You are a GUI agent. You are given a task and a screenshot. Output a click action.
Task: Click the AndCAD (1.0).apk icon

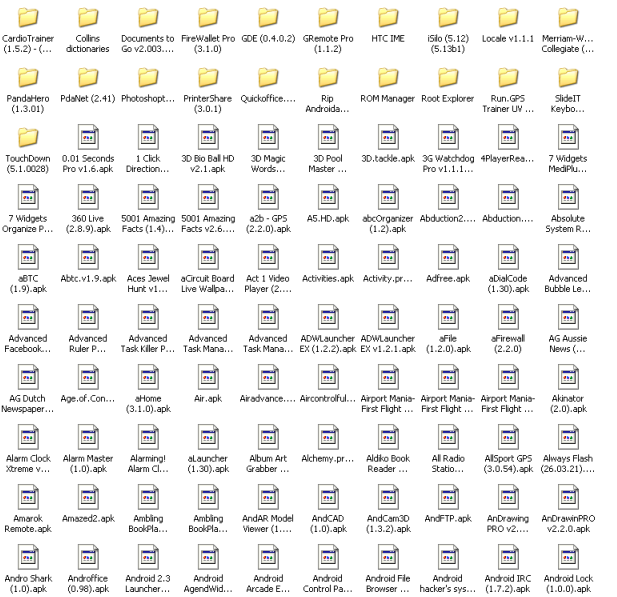tap(328, 497)
